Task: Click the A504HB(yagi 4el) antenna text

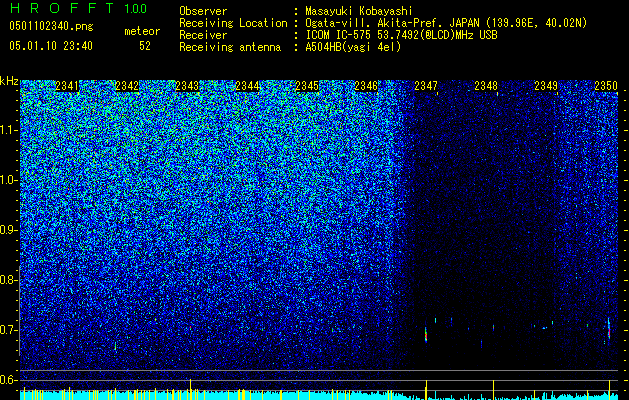Action: click(353, 47)
